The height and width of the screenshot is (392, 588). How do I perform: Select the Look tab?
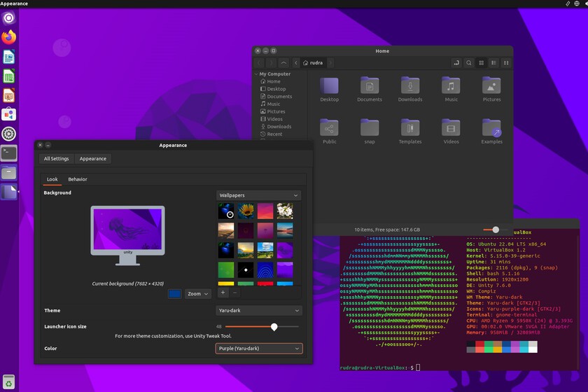[x=52, y=179]
